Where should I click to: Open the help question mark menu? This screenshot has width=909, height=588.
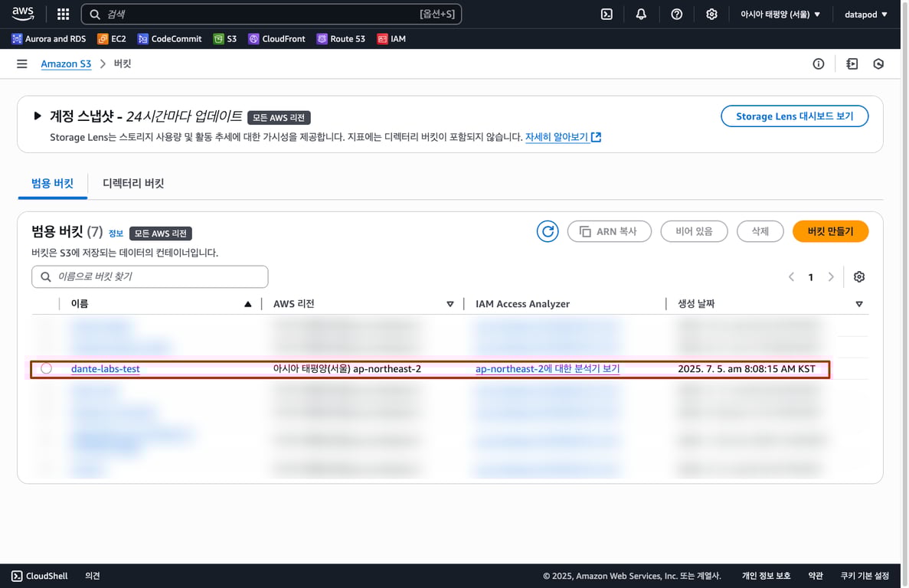point(676,14)
